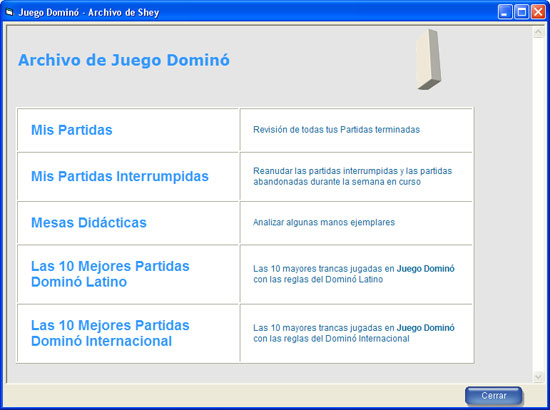550x410 pixels.
Task: Click bold Juego Dominó in the Latino description
Action: click(425, 269)
